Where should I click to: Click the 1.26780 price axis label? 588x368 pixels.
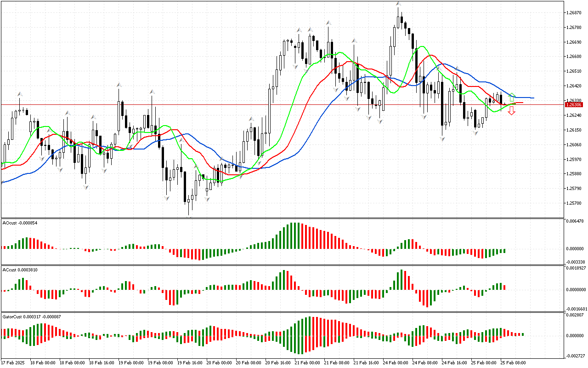pos(575,27)
